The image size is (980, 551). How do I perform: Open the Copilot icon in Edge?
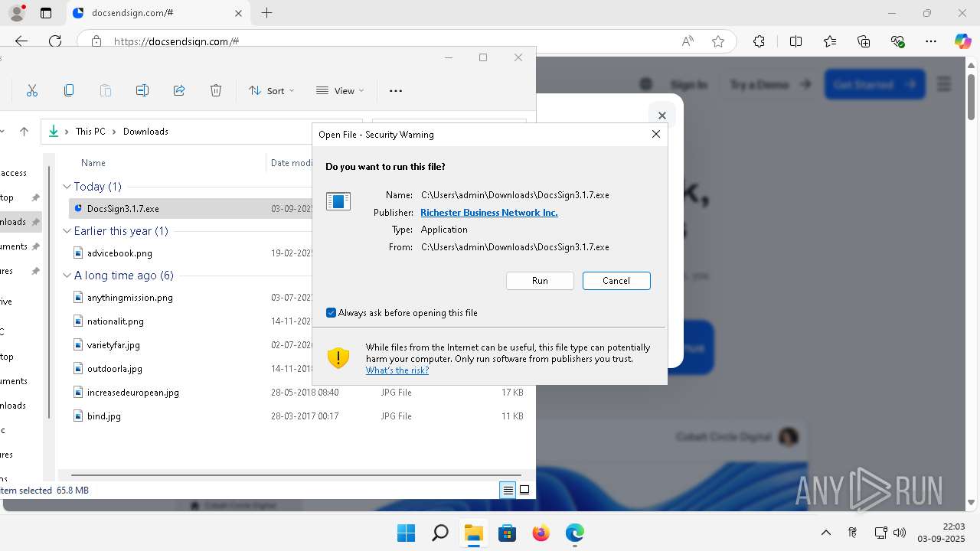coord(962,41)
